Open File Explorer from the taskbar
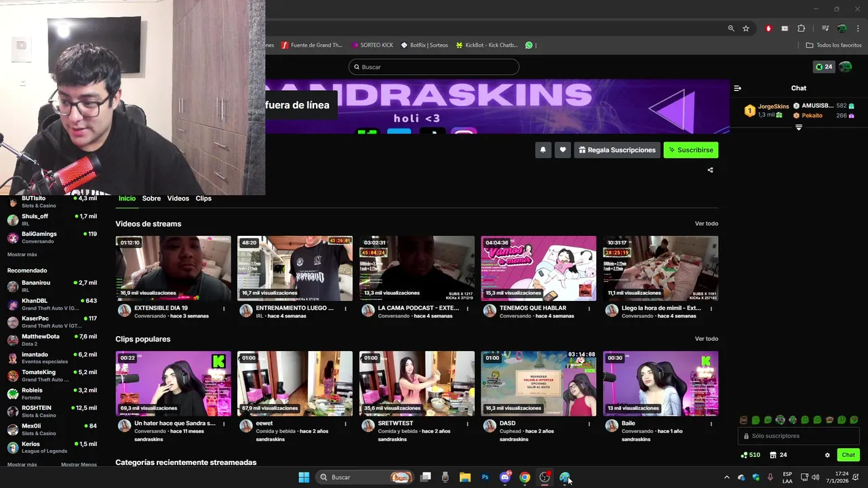 click(465, 477)
